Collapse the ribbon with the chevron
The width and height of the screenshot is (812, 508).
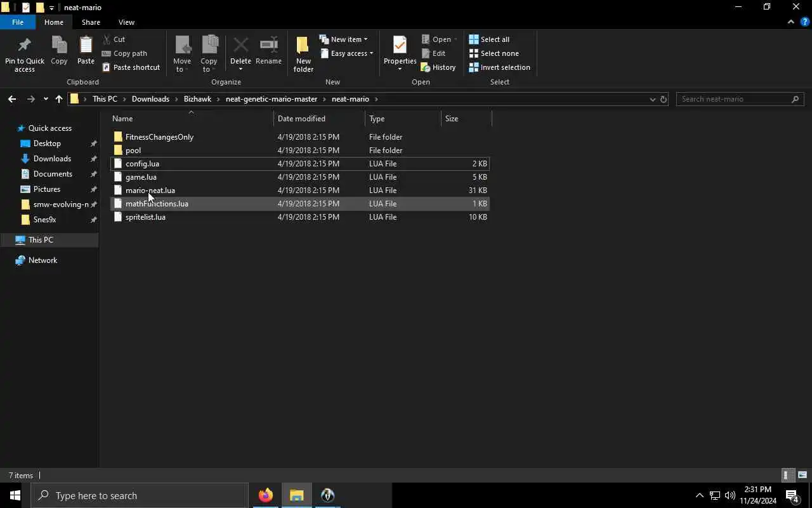[790, 22]
